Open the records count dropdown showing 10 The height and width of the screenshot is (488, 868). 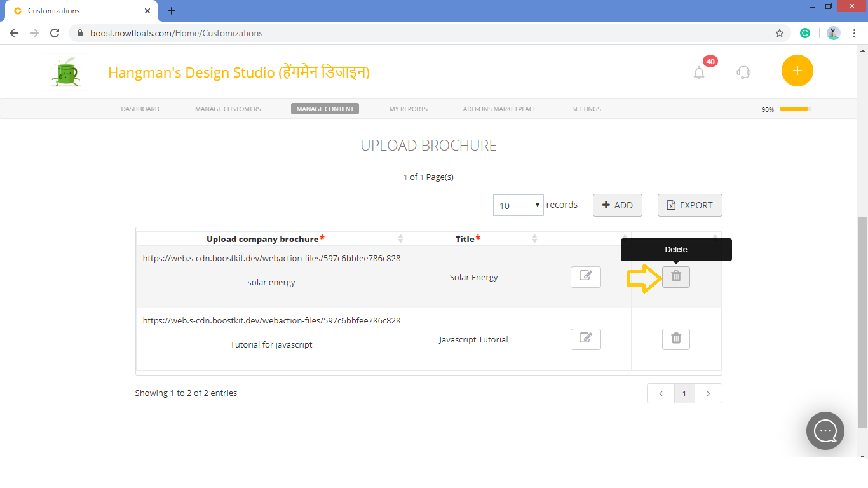(518, 205)
